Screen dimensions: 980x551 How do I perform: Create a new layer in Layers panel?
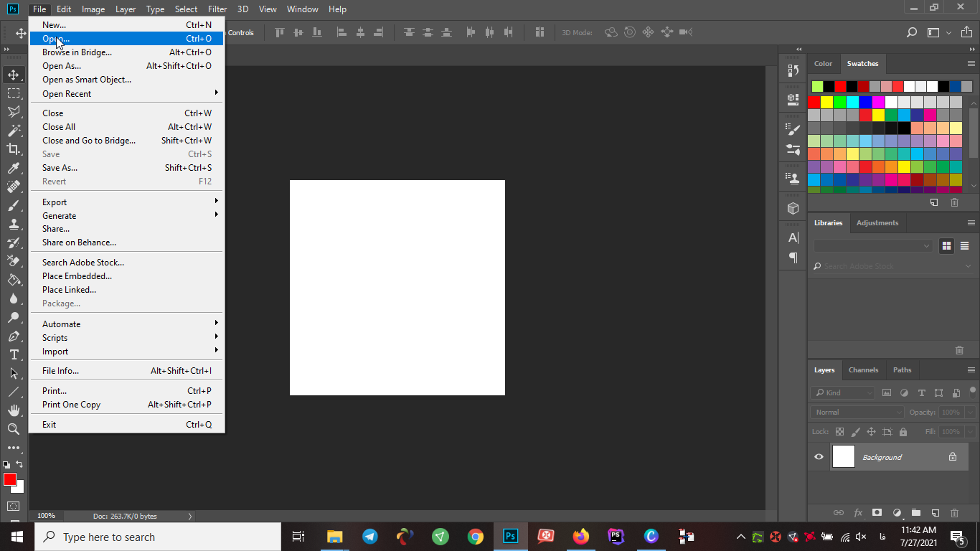point(936,513)
